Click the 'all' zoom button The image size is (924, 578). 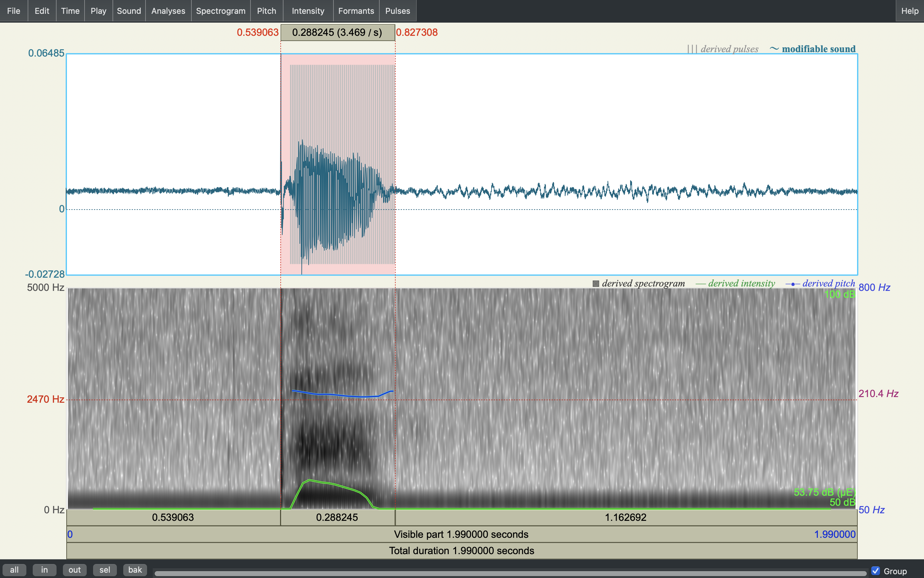(14, 570)
